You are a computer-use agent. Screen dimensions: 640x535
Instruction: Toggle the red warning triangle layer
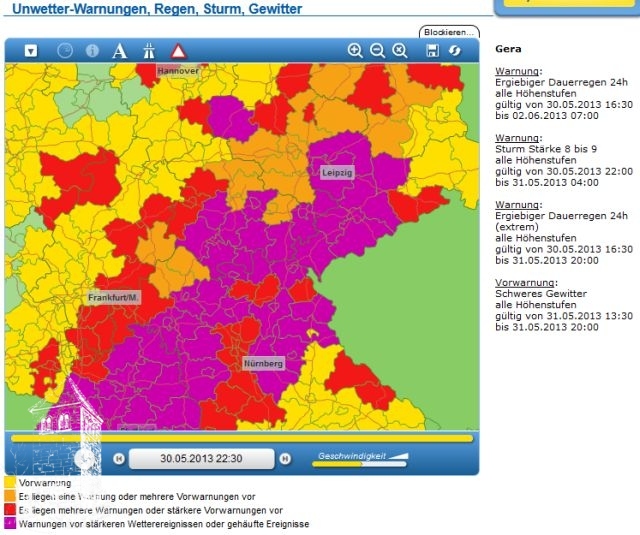(x=178, y=50)
